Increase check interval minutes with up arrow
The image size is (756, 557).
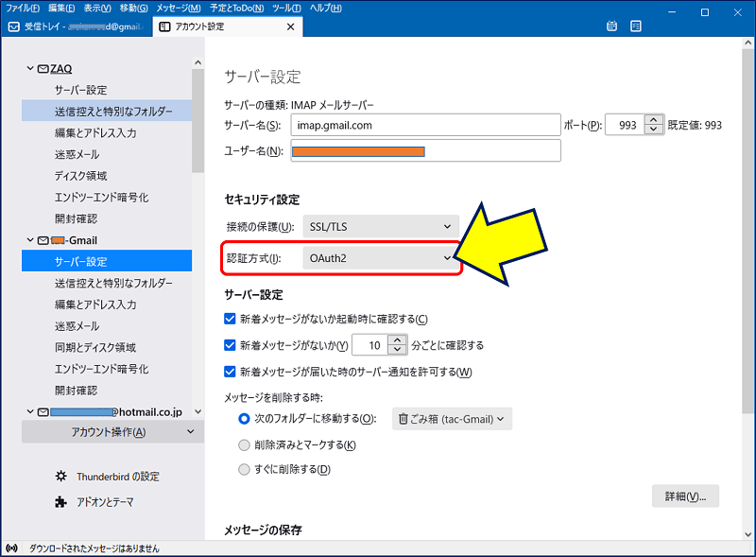(x=397, y=339)
